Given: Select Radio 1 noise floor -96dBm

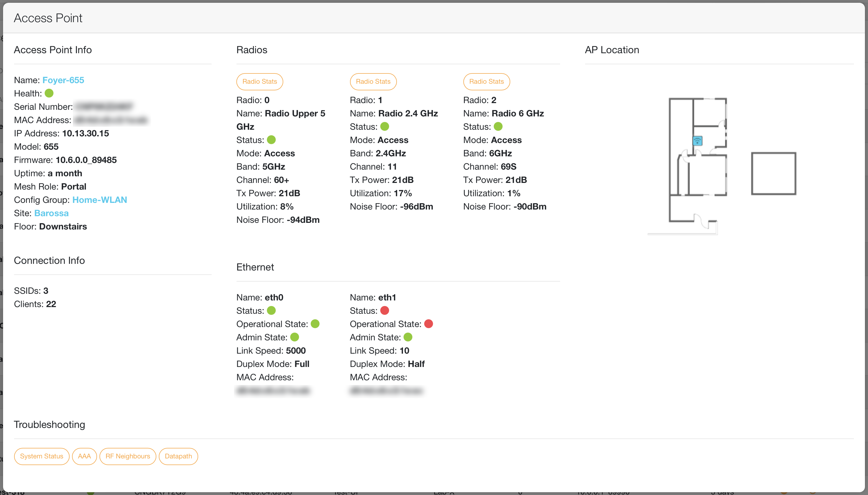Looking at the screenshot, I should coord(417,206).
